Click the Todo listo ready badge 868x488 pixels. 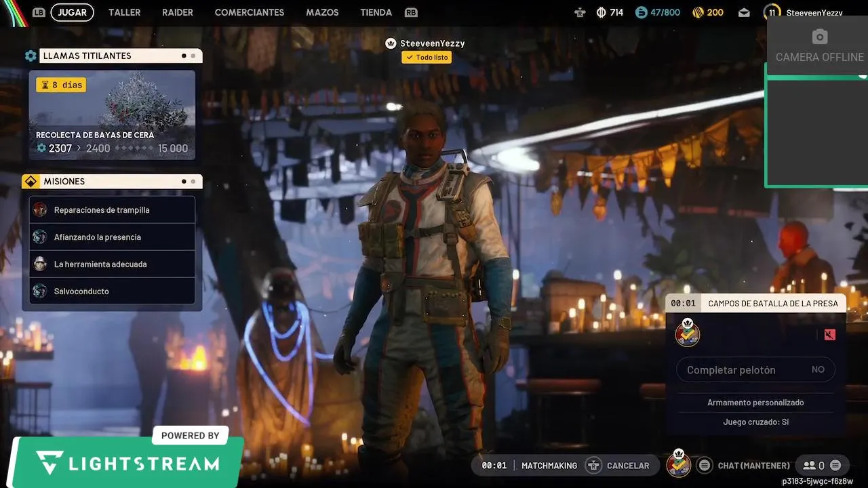coord(427,58)
